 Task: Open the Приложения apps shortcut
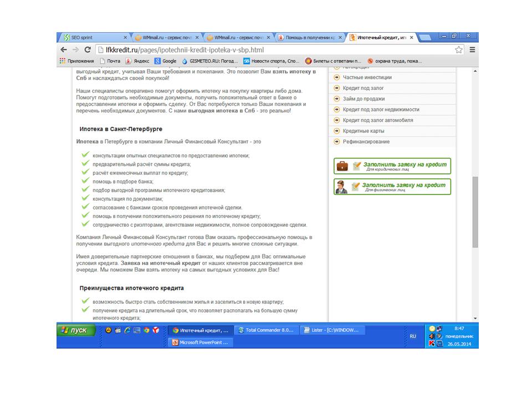pos(76,61)
